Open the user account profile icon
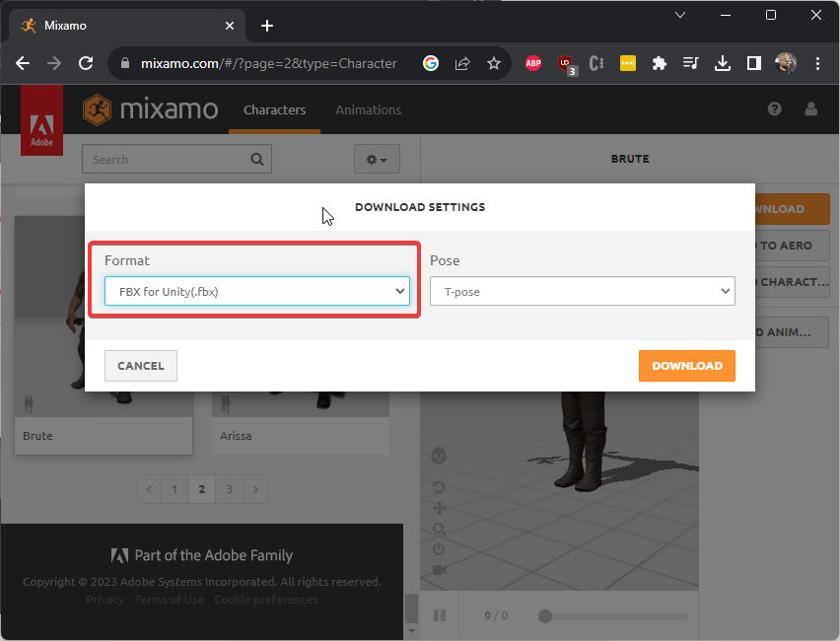 pos(811,109)
